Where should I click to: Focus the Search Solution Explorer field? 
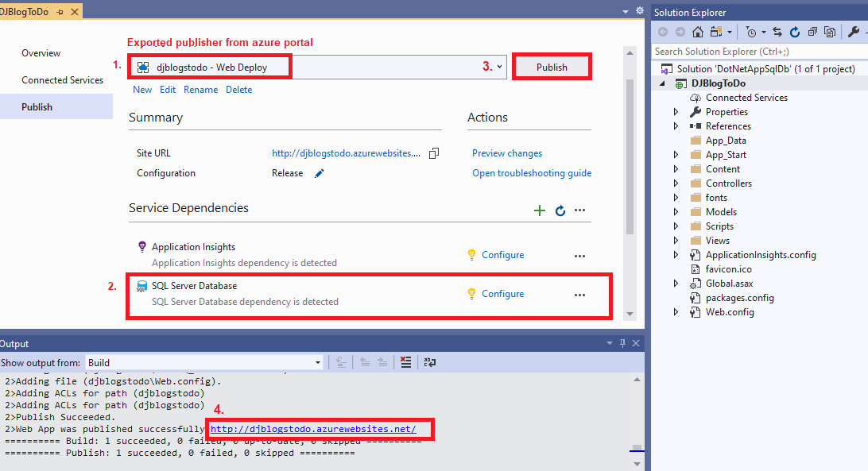coord(760,52)
